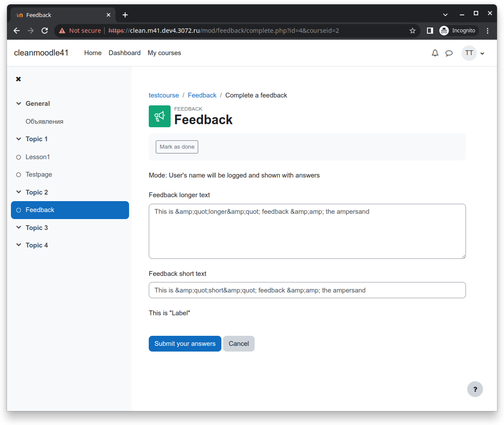Go to the Home nav item
The width and height of the screenshot is (504, 425).
tap(93, 53)
